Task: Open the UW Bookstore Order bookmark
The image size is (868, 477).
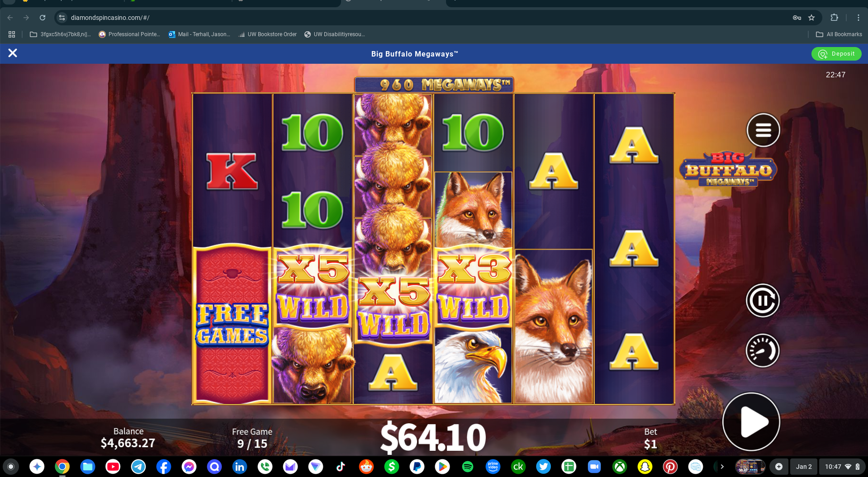Action: point(267,34)
